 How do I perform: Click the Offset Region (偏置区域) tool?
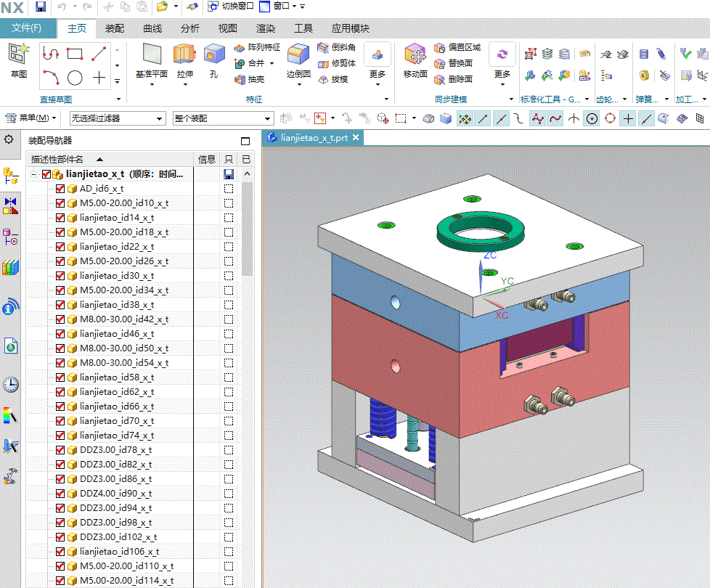pos(457,47)
